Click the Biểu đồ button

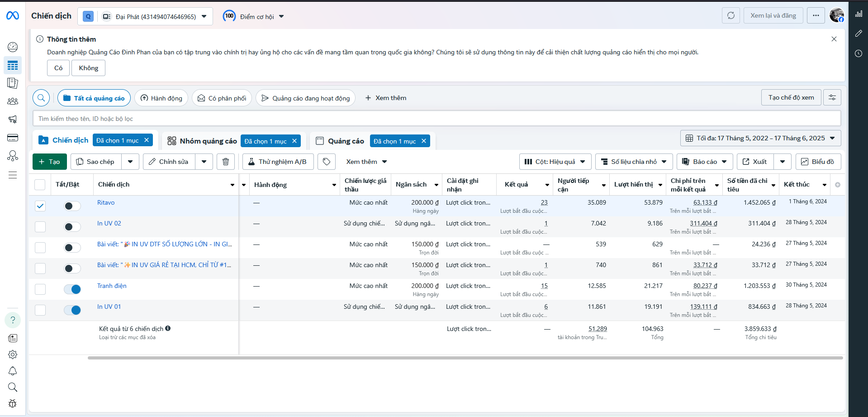818,162
